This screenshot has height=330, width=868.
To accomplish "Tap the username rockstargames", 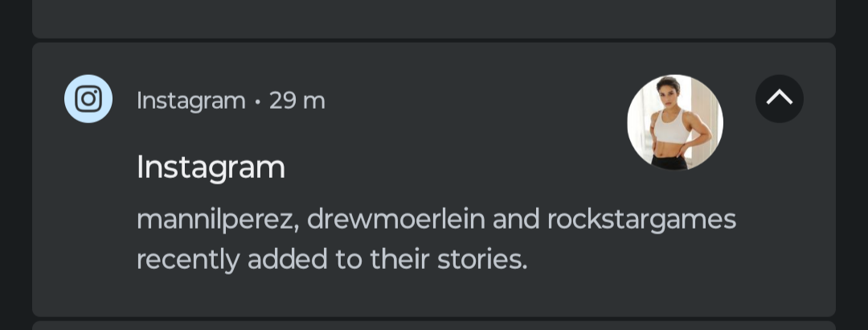I will 641,221.
